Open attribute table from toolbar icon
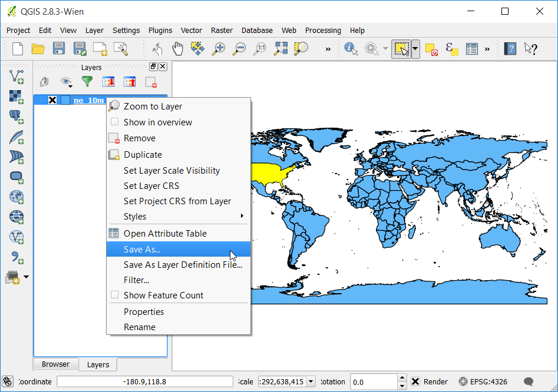Image resolution: width=558 pixels, height=392 pixels. pos(472,49)
